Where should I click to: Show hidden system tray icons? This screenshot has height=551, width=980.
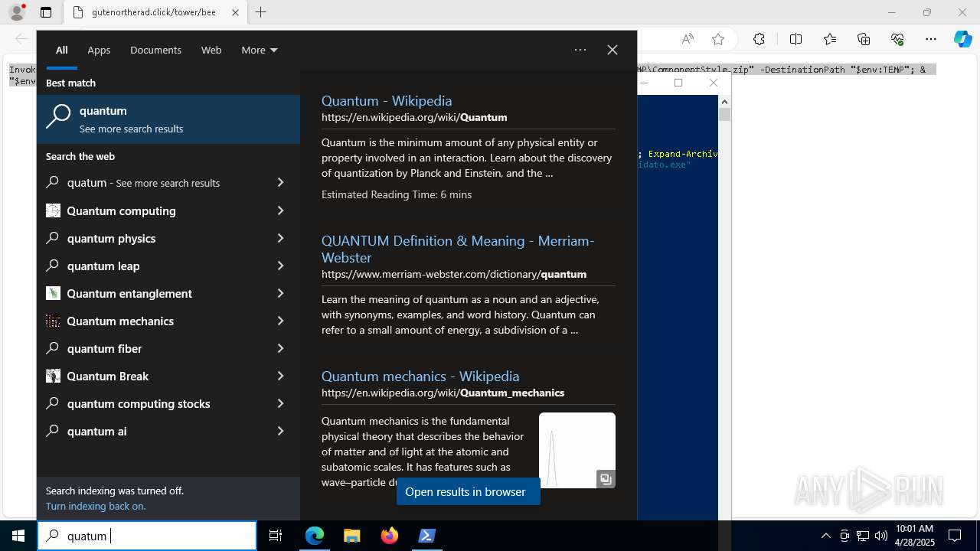coord(826,536)
